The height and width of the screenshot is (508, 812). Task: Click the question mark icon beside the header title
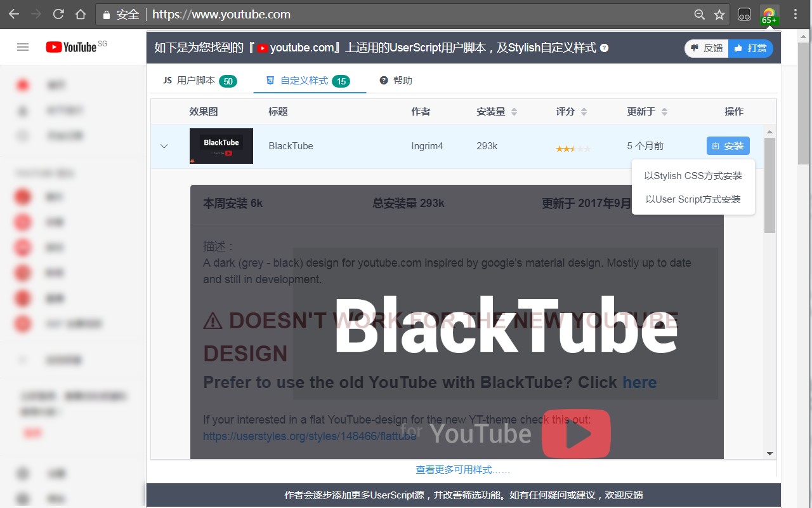pos(604,48)
